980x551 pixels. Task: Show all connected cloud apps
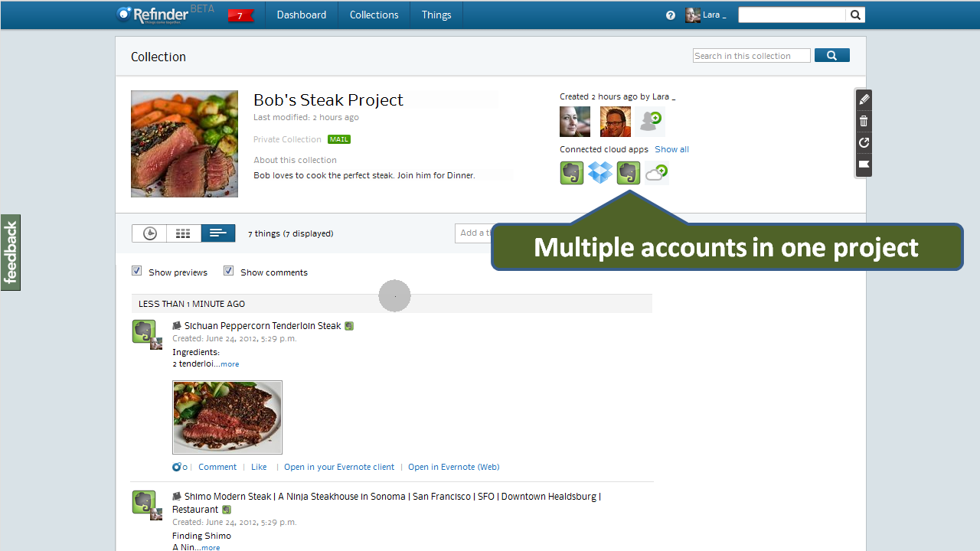pyautogui.click(x=671, y=149)
